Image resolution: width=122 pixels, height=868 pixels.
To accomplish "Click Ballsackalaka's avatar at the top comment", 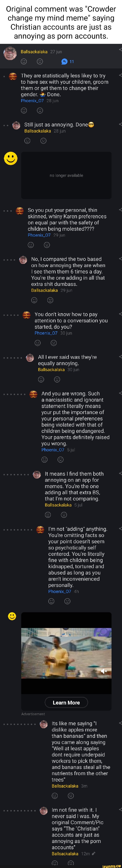I will click(10, 53).
